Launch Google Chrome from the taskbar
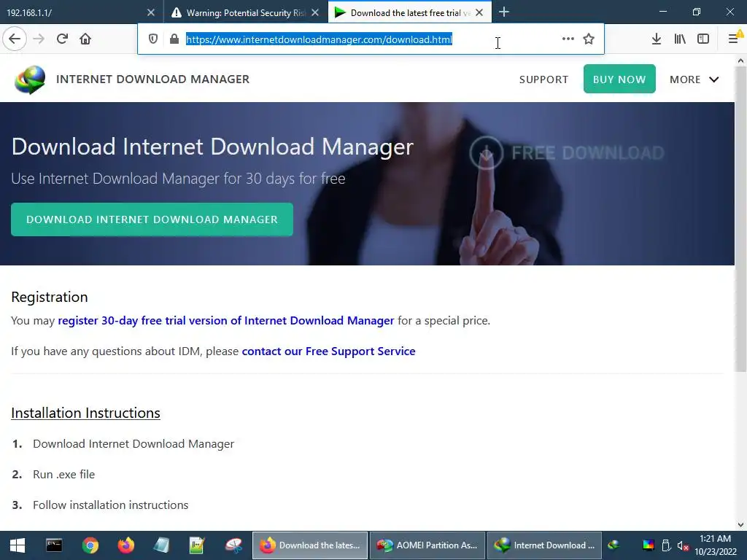 90,545
